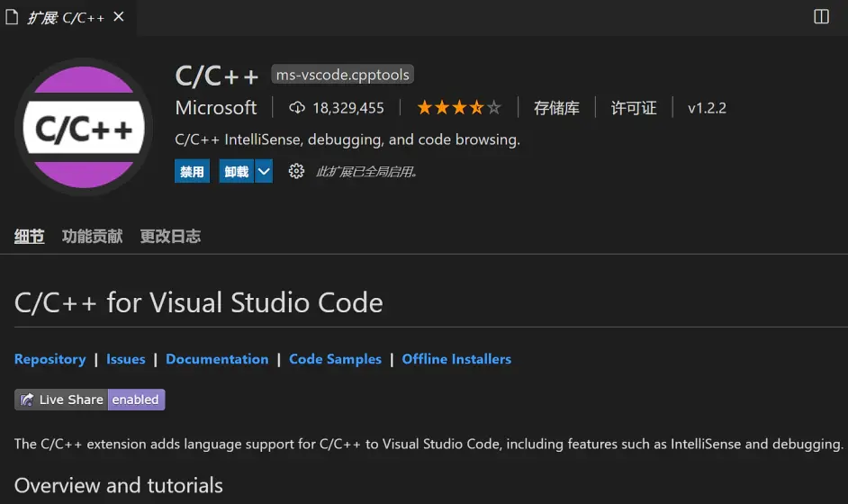The image size is (848, 504).
Task: Click the Live Share badge icon
Action: pos(26,400)
